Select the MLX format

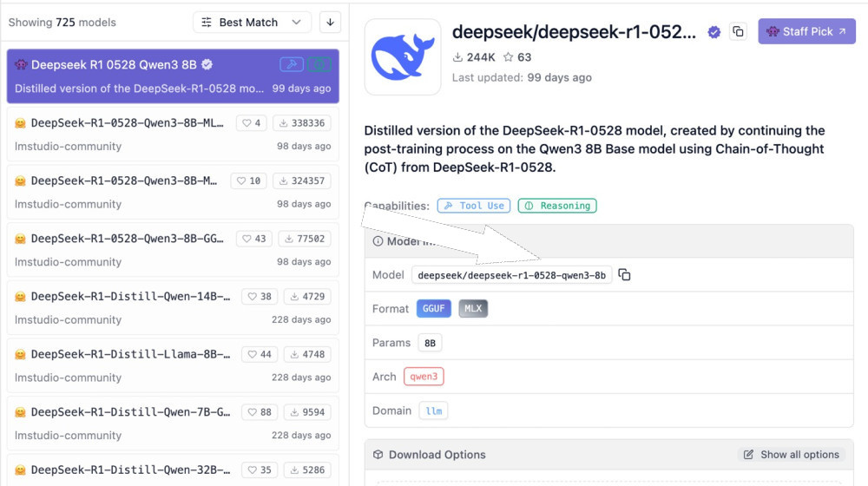(x=473, y=308)
